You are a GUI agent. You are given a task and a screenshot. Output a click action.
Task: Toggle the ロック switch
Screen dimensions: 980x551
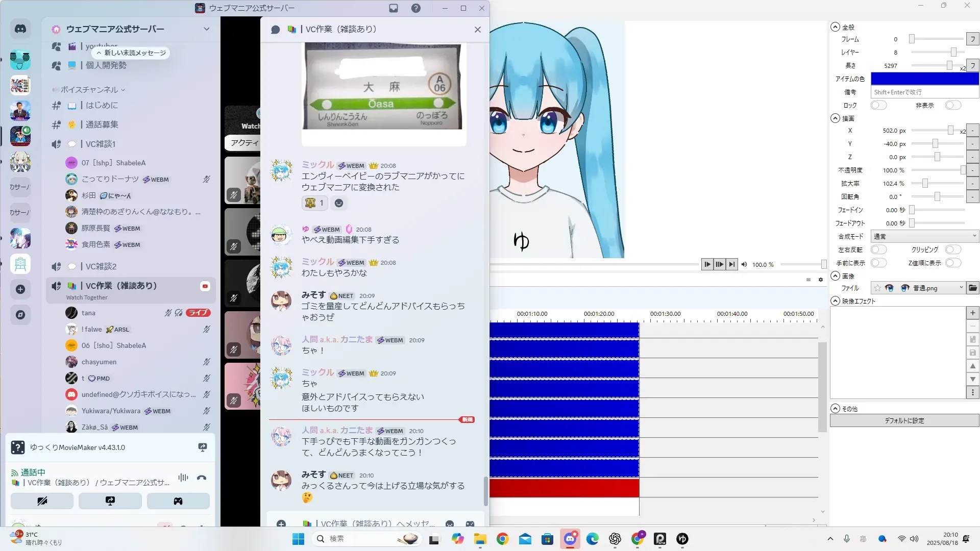pyautogui.click(x=878, y=105)
